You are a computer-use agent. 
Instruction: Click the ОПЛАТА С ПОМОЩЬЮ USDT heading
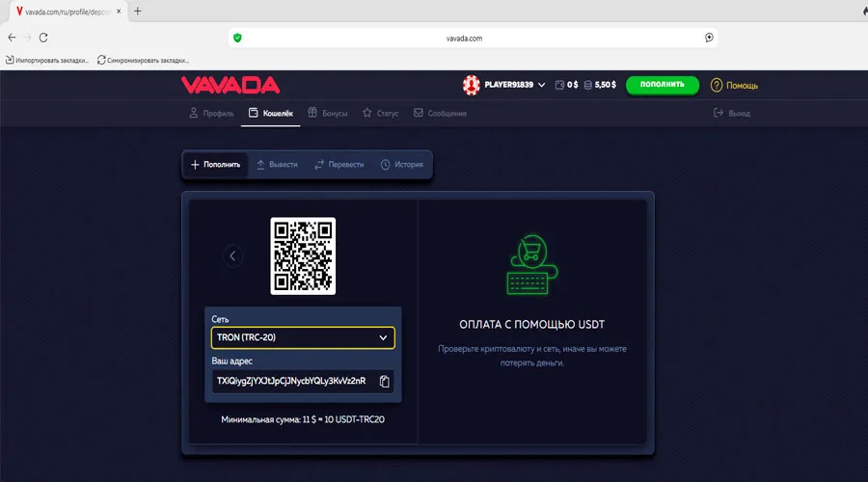(532, 325)
